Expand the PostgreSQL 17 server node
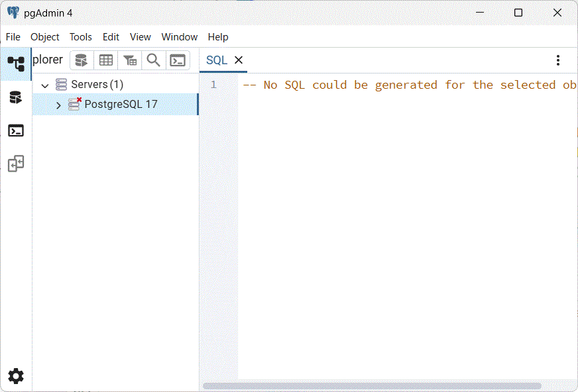Viewport: 578px width, 392px height. pyautogui.click(x=58, y=105)
